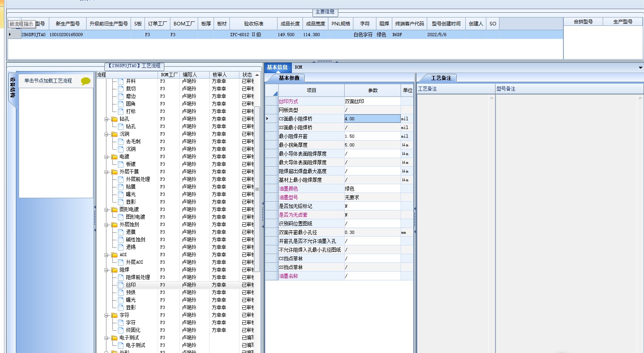Select the 图形电镀 folder in the tree
This screenshot has height=353, width=644.
[129, 209]
